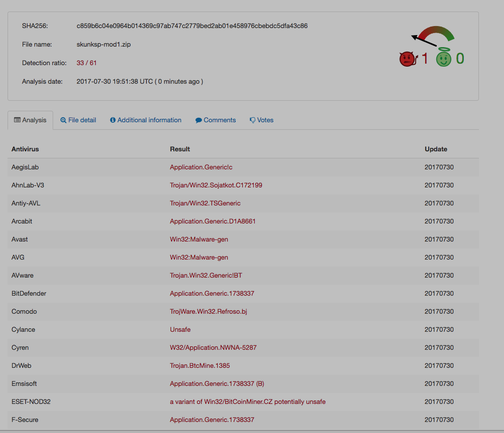Click the F-Secure update date 20170730
Screen dimensions: 504x433
click(439, 420)
